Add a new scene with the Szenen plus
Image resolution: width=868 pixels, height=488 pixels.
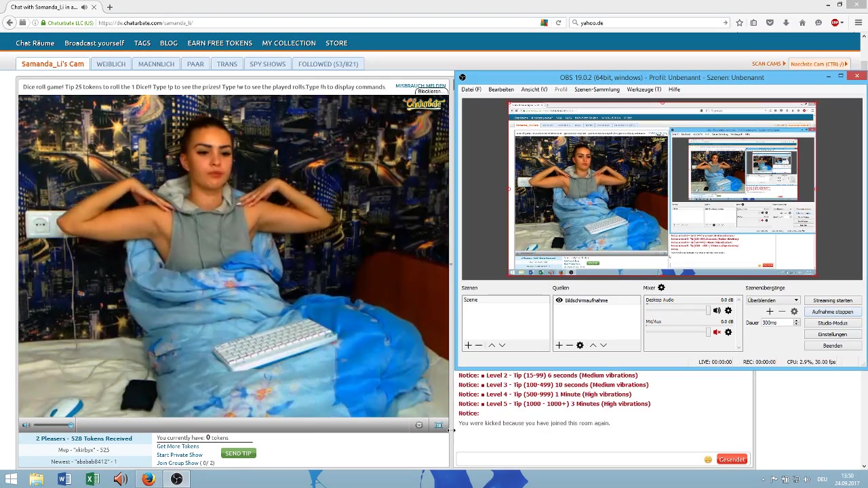tap(468, 346)
